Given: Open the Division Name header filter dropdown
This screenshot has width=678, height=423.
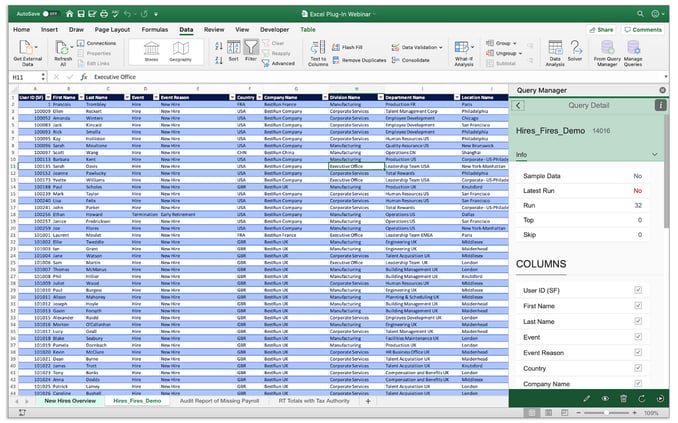Looking at the screenshot, I should click(x=381, y=97).
